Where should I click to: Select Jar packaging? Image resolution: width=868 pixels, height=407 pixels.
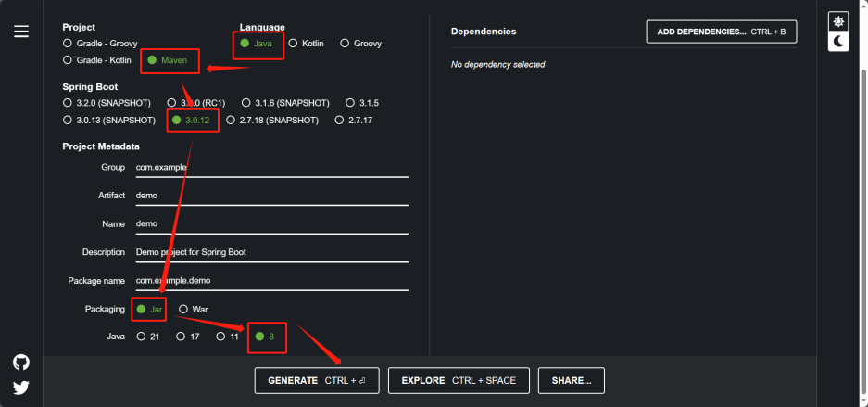coord(149,309)
